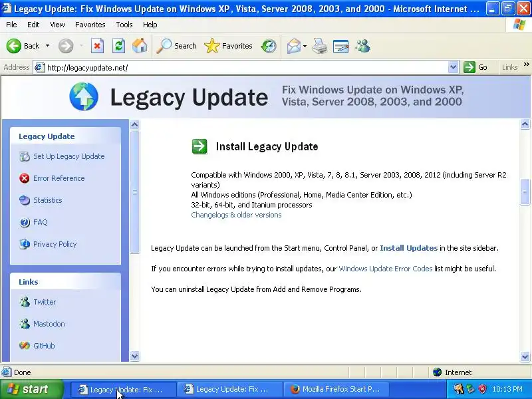Open the address bar dropdown list
This screenshot has width=532, height=399.
[x=453, y=67]
